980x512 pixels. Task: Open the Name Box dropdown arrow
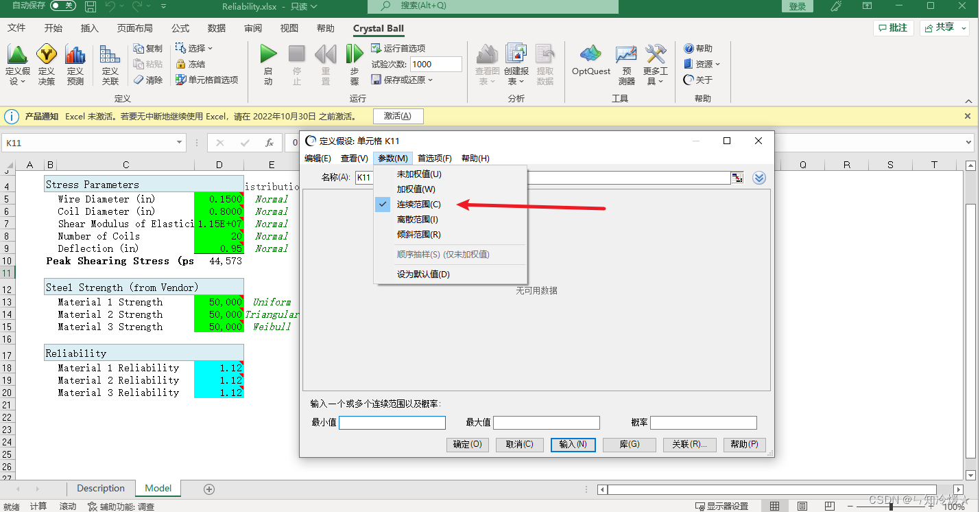pyautogui.click(x=180, y=143)
